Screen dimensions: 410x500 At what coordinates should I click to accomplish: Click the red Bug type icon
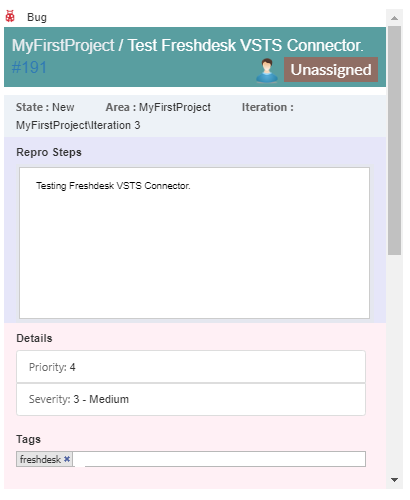tap(10, 16)
